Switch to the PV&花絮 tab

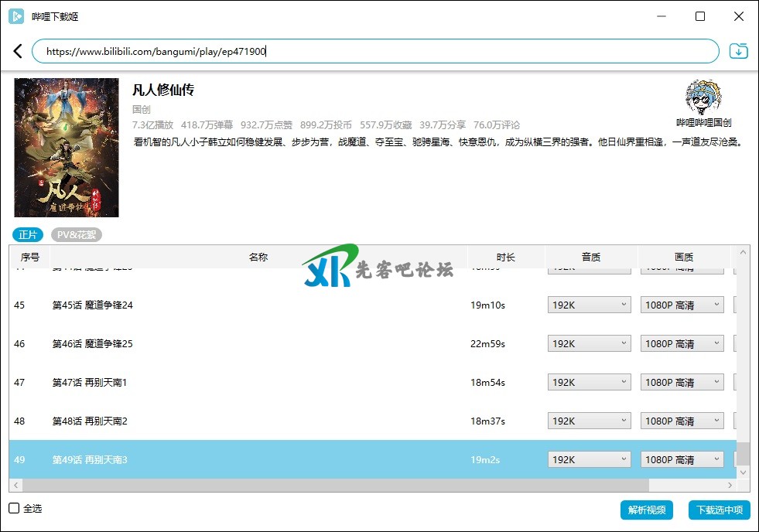click(77, 235)
